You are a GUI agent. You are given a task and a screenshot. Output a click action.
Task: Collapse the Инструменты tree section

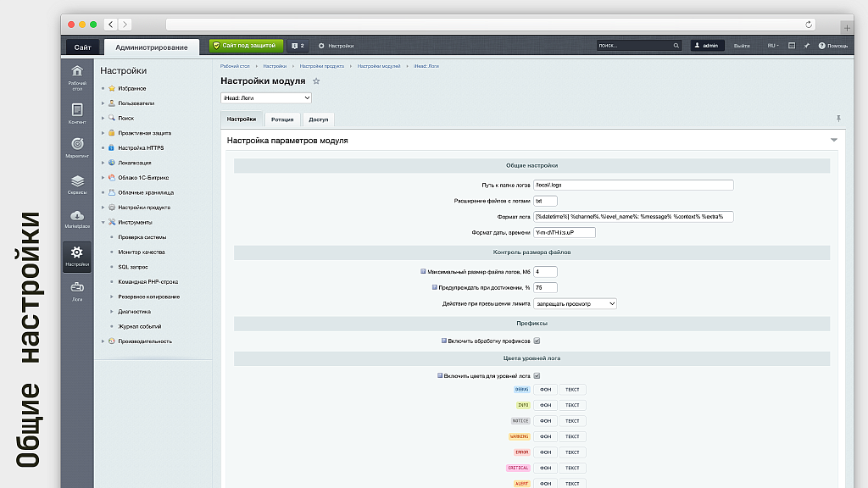103,222
